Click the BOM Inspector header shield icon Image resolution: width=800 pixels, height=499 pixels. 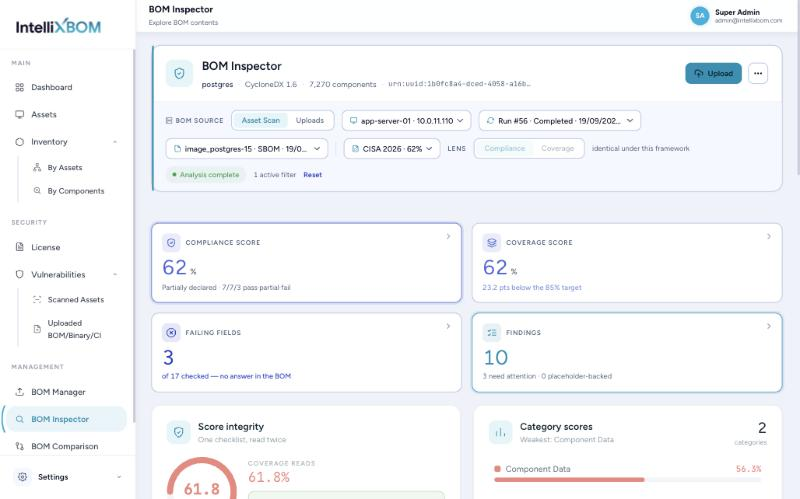pyautogui.click(x=179, y=73)
